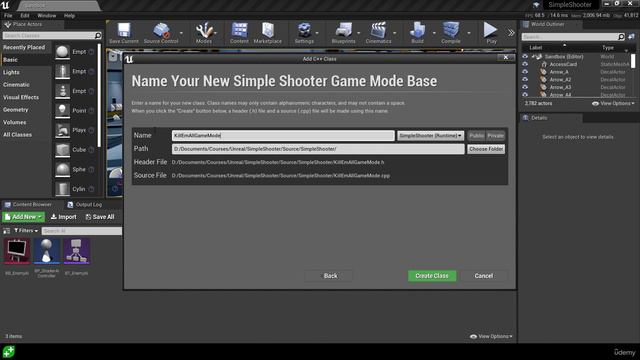This screenshot has width=640, height=360.
Task: Select the Player Start actor icon
Action: [62, 130]
